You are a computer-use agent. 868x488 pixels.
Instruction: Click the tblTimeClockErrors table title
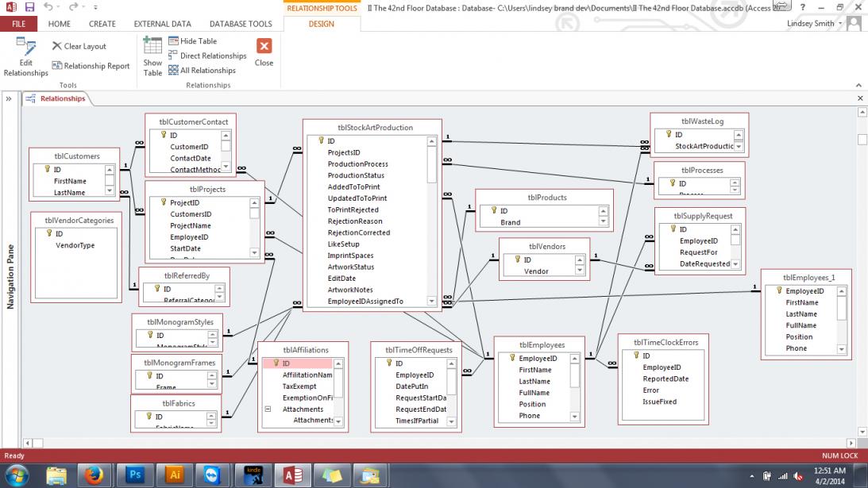665,343
